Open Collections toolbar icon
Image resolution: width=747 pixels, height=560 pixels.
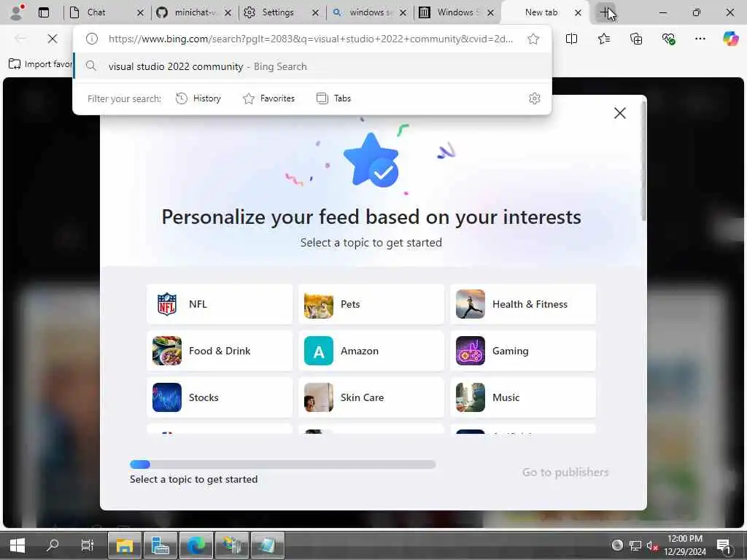(636, 39)
